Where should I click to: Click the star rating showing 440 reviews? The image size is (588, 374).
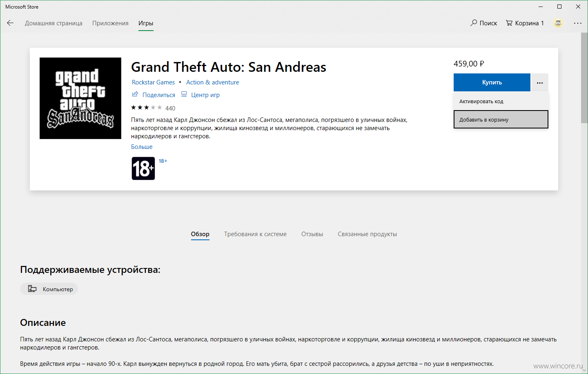pos(153,108)
